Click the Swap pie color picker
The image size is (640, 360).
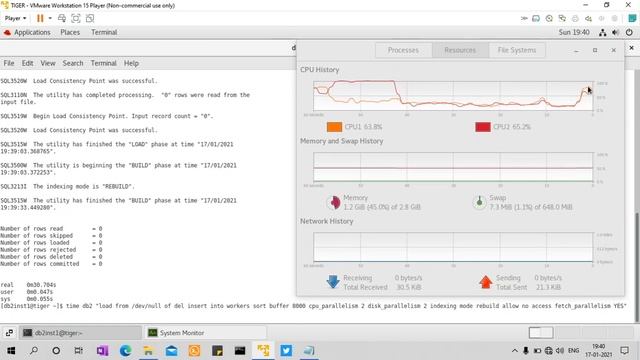[480, 202]
